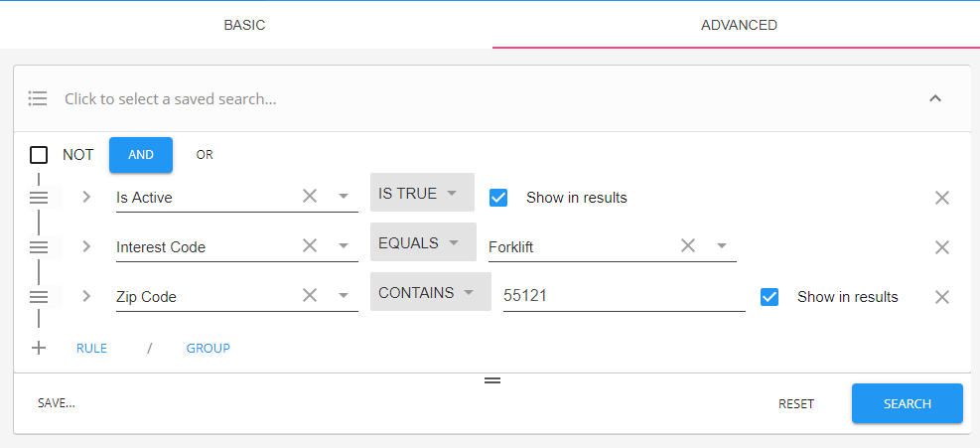Click the saved search list icon
Image resolution: width=980 pixels, height=448 pixels.
(38, 98)
